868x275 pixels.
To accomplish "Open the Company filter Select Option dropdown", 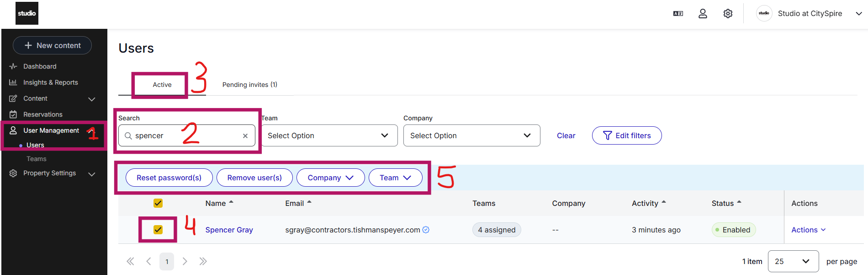I will pos(471,135).
